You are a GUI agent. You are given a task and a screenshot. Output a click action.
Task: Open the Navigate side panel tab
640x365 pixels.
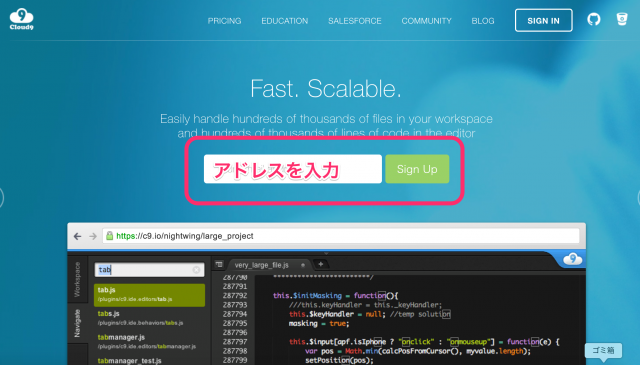77,323
